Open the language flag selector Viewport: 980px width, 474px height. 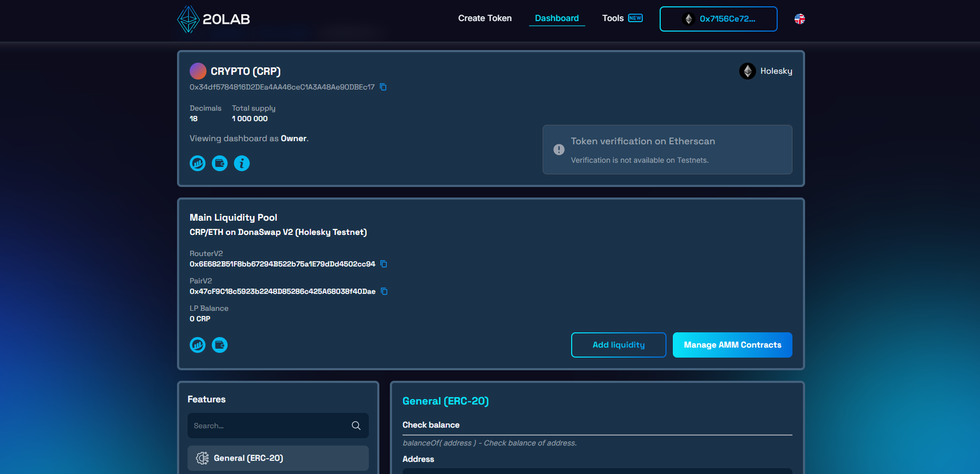click(x=799, y=19)
